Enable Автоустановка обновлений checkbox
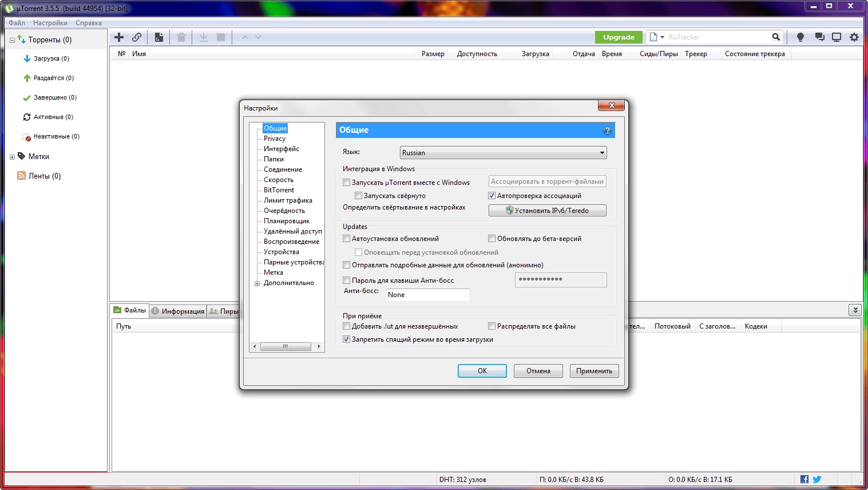 click(346, 239)
